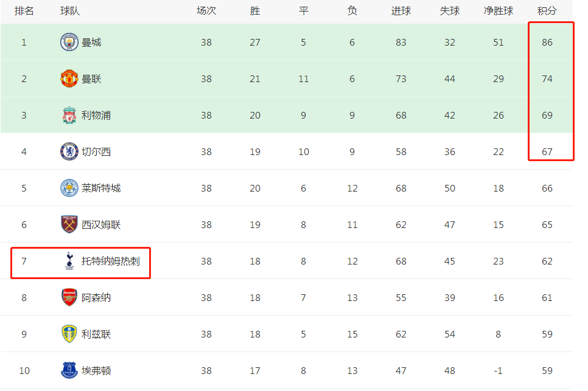Click the Liverpool club crest
The height and width of the screenshot is (391, 588).
(69, 115)
